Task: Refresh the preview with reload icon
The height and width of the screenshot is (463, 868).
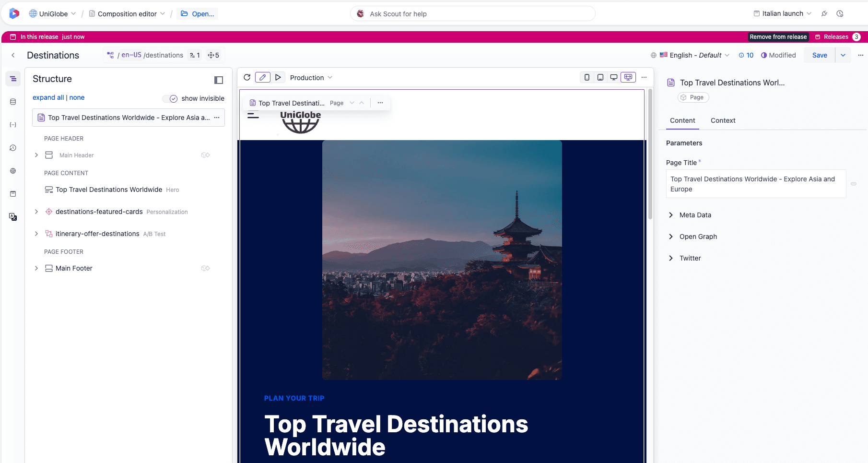Action: point(247,77)
